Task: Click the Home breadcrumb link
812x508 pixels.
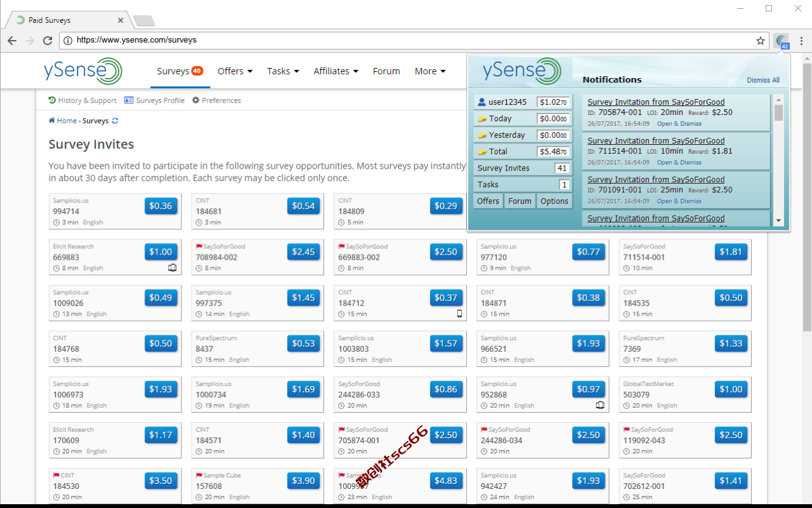Action: [67, 121]
